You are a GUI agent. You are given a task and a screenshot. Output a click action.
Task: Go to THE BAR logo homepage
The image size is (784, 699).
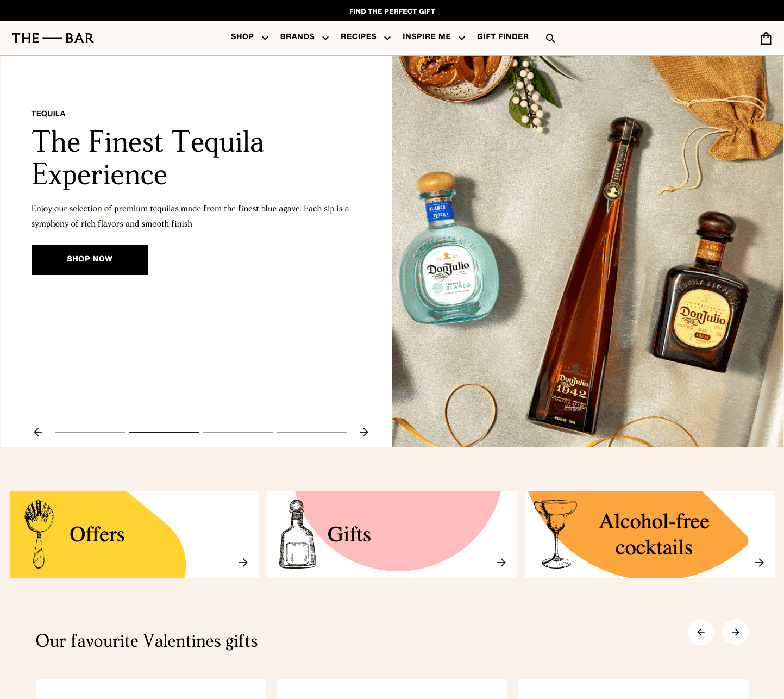pos(53,38)
